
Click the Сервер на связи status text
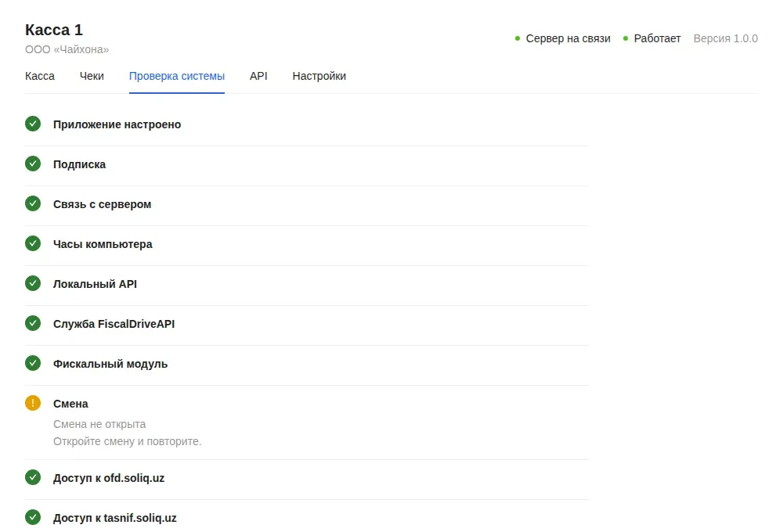tap(568, 38)
